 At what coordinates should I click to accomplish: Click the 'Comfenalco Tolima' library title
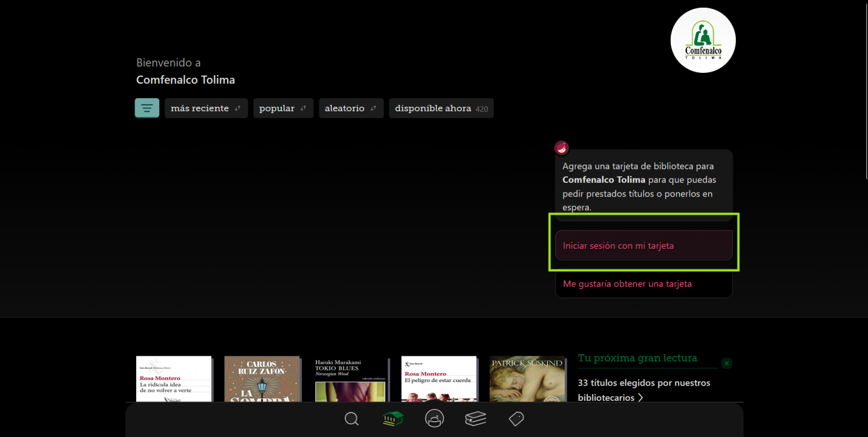(x=185, y=80)
